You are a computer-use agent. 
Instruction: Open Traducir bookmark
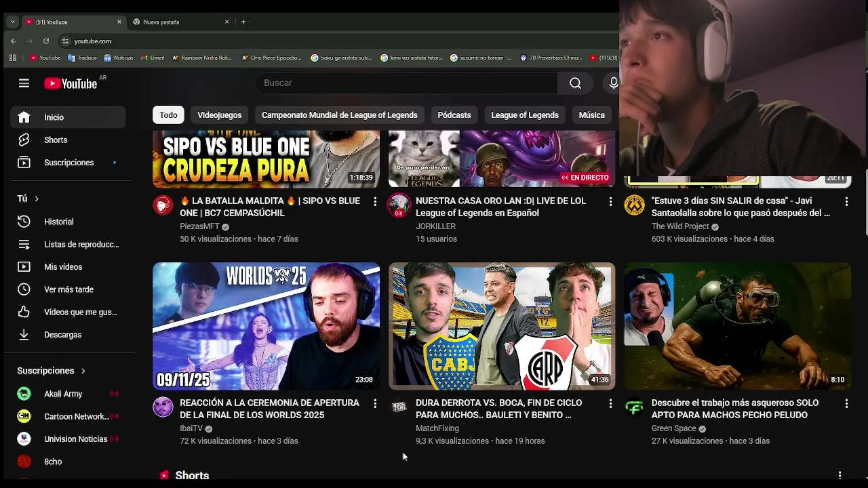click(x=83, y=58)
